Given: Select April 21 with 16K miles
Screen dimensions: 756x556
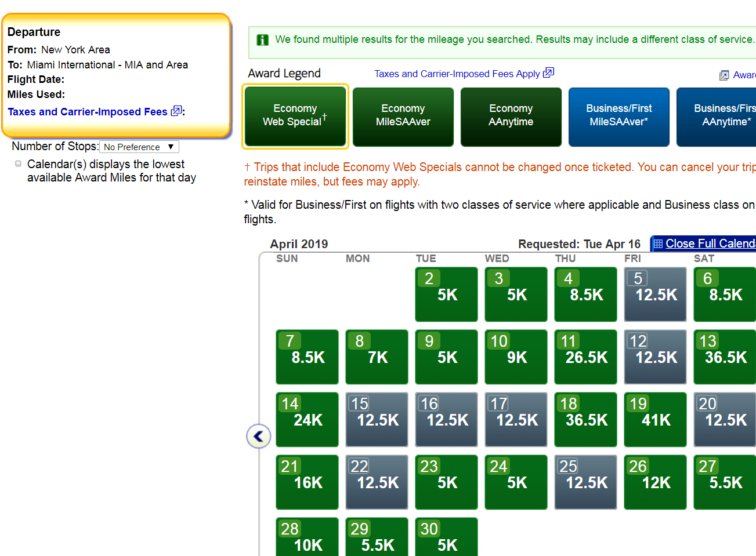Looking at the screenshot, I should pos(308,482).
